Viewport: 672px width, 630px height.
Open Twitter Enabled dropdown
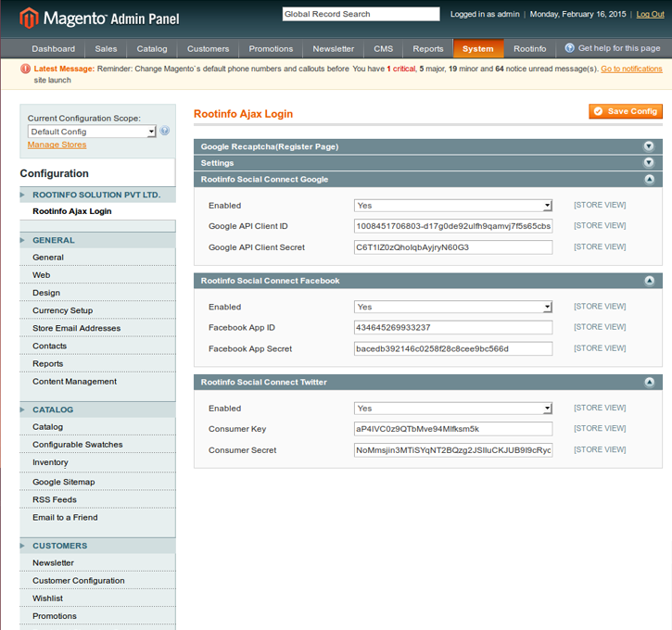click(453, 409)
